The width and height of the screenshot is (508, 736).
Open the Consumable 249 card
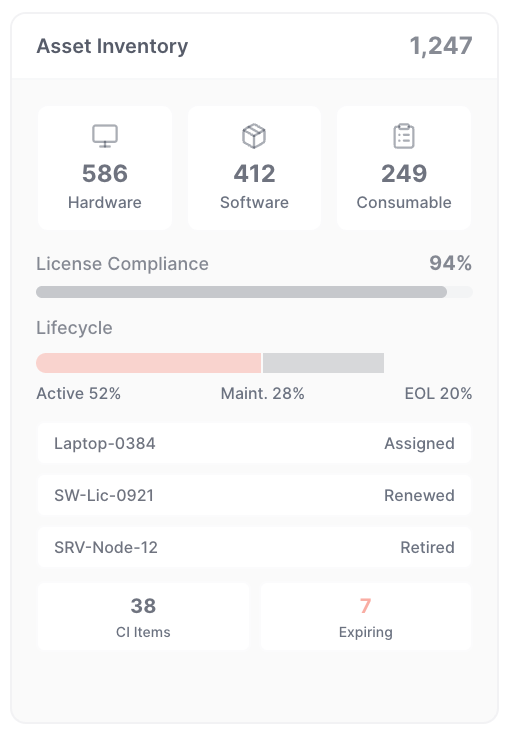tap(404, 168)
